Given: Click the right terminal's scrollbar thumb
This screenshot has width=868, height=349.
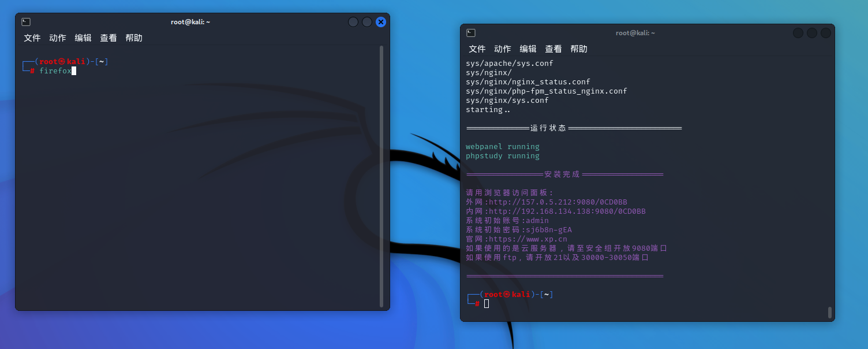Looking at the screenshot, I should (x=830, y=313).
